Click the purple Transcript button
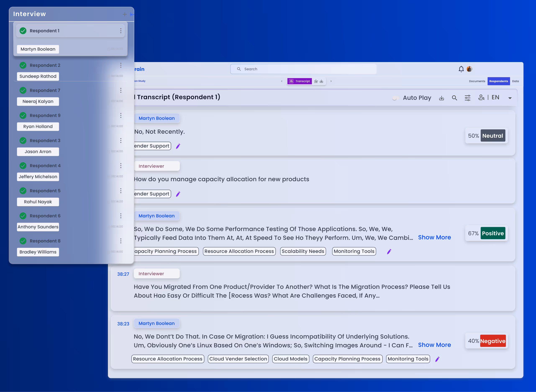Viewport: 536px width, 392px height. [x=300, y=81]
